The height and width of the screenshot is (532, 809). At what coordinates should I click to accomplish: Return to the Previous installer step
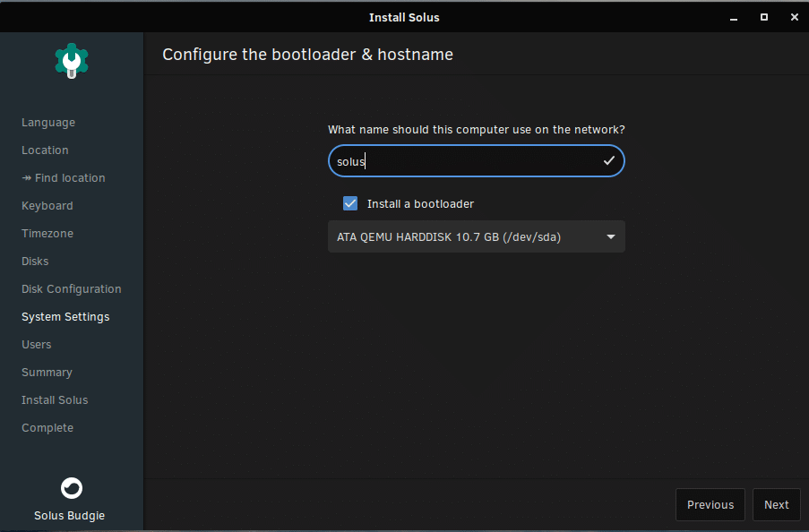coord(710,504)
